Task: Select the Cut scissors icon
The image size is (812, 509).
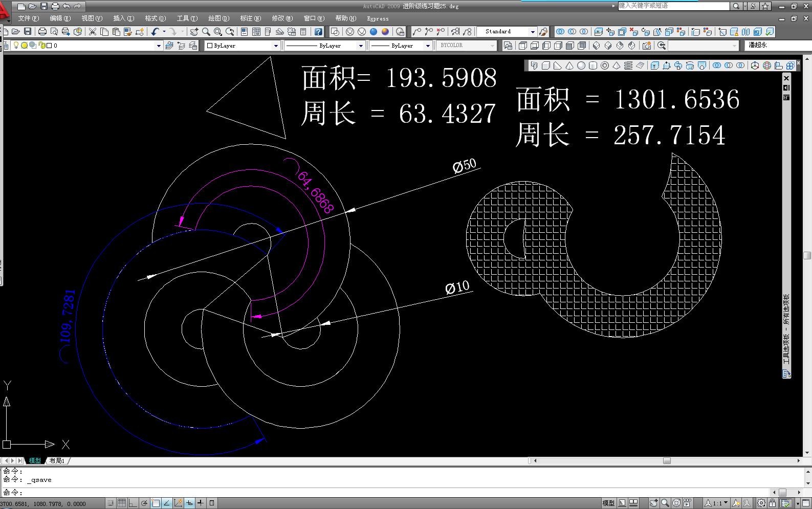Action: coord(93,32)
